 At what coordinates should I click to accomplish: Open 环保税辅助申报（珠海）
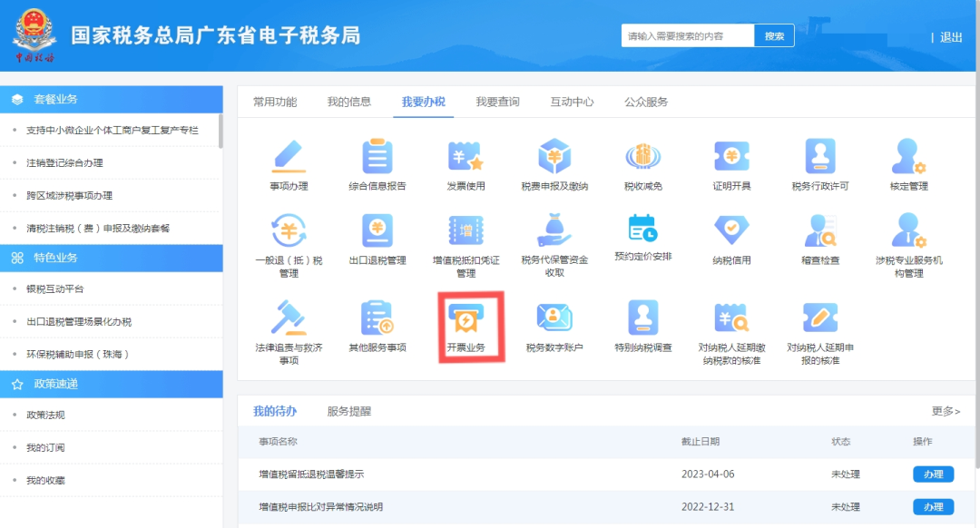pyautogui.click(x=78, y=355)
